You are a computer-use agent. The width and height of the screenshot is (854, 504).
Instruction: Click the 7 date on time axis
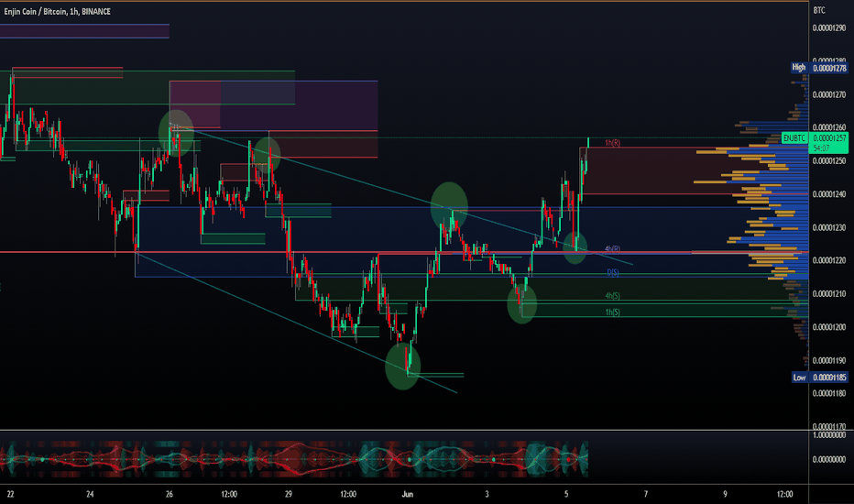[x=646, y=494]
